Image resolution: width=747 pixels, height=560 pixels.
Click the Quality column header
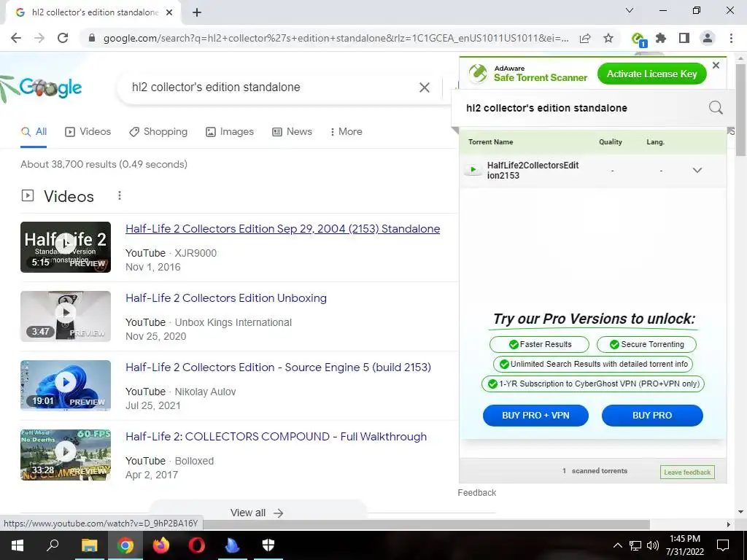[x=611, y=142]
